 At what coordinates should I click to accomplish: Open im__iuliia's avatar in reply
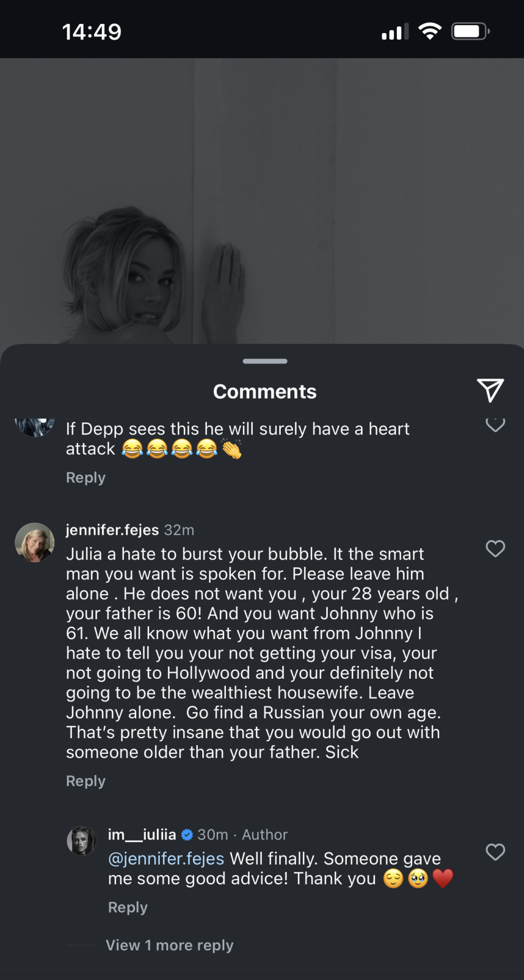(x=82, y=841)
